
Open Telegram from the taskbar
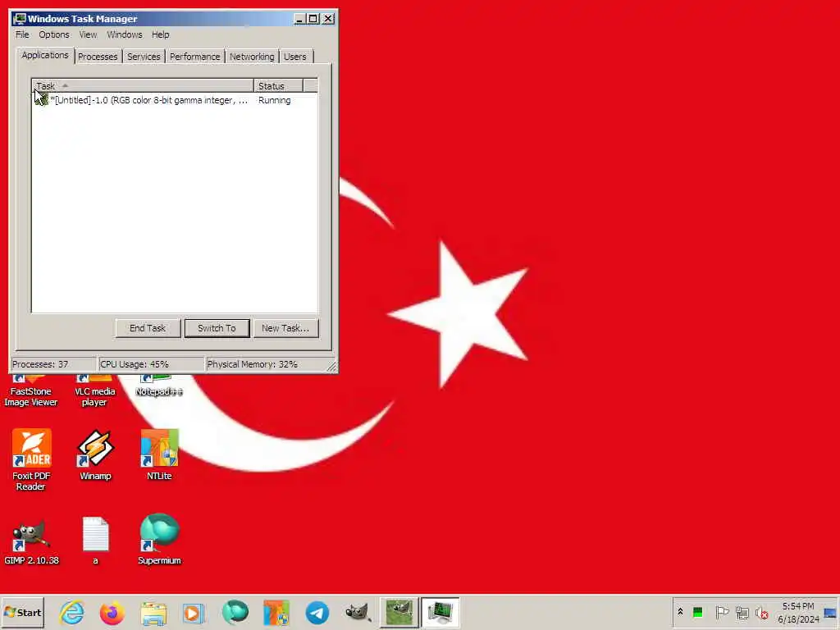click(x=317, y=613)
